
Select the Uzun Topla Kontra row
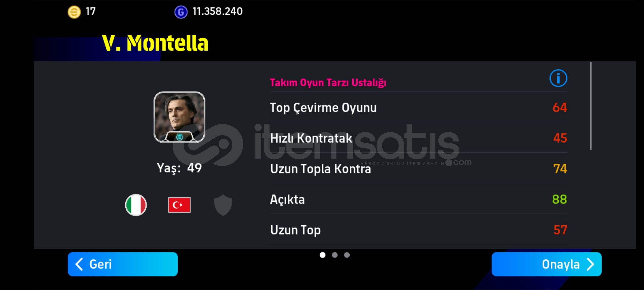[419, 168]
